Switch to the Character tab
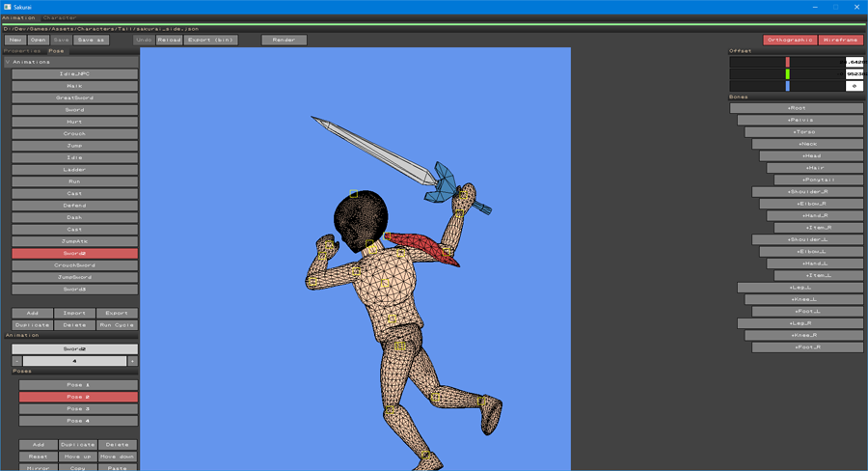Screen dimensions: 868x471 pos(60,17)
